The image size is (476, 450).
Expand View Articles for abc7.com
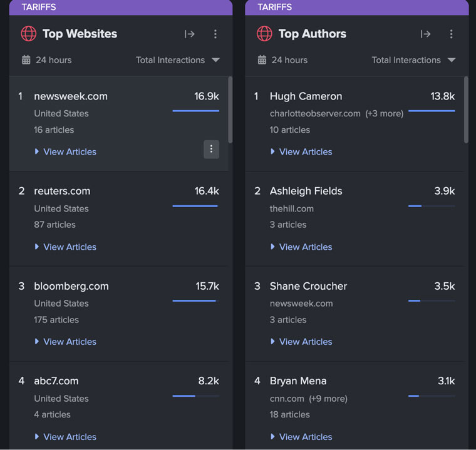pos(66,437)
